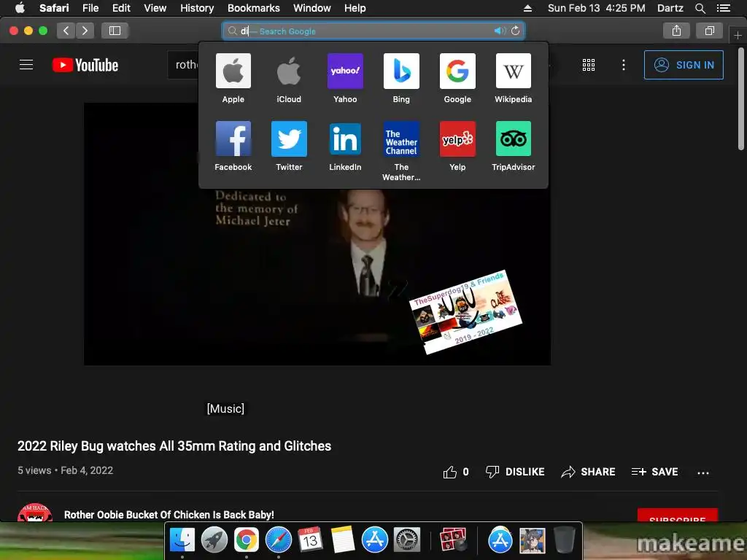Open Notes from the Dock
Image resolution: width=747 pixels, height=560 pixels.
click(343, 540)
